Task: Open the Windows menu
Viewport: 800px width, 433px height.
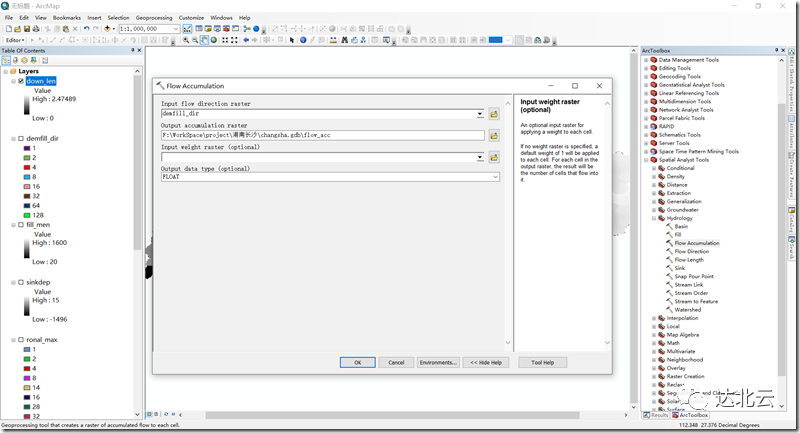Action: click(221, 17)
